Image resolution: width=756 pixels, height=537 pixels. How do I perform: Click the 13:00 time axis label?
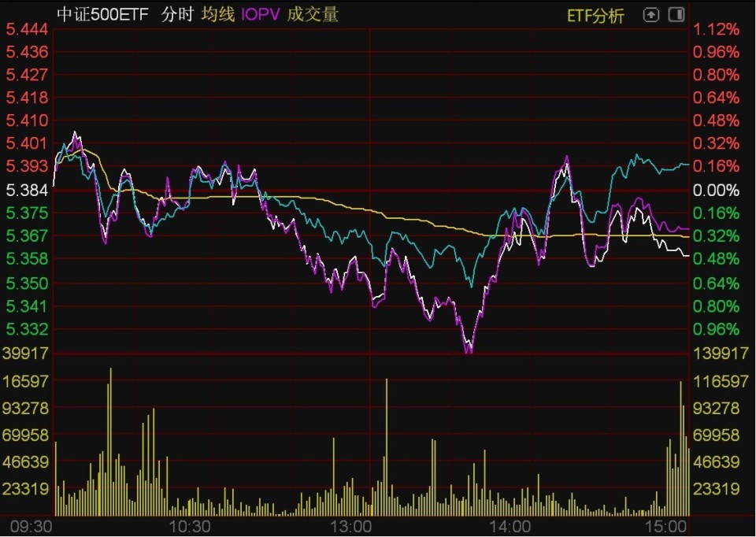point(350,527)
